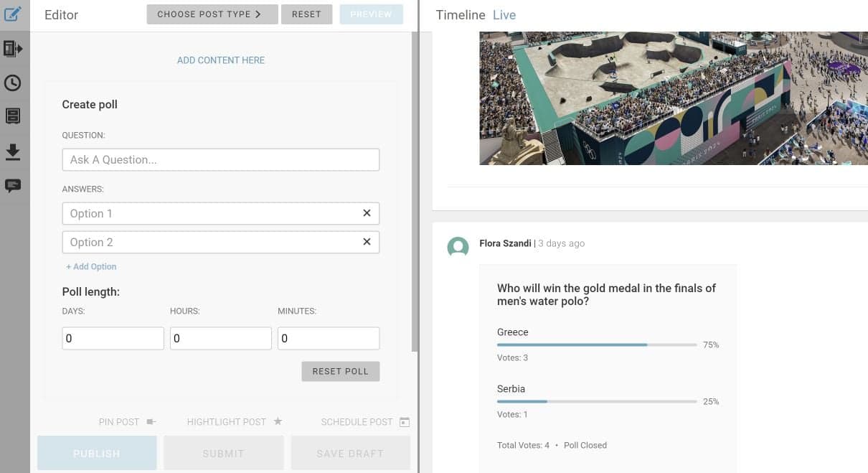Viewport: 868px width, 473px height.
Task: Click the water polo poll question text
Action: pyautogui.click(x=606, y=295)
